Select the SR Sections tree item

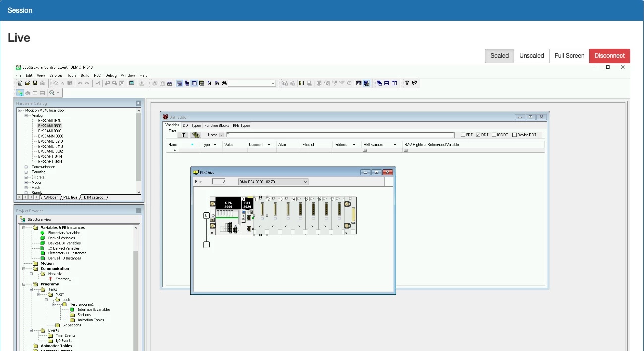(x=72, y=325)
